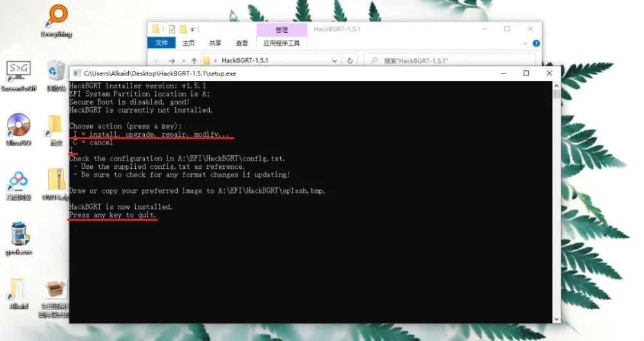Open the ScreenToGif desktop shortcut

pos(19,75)
